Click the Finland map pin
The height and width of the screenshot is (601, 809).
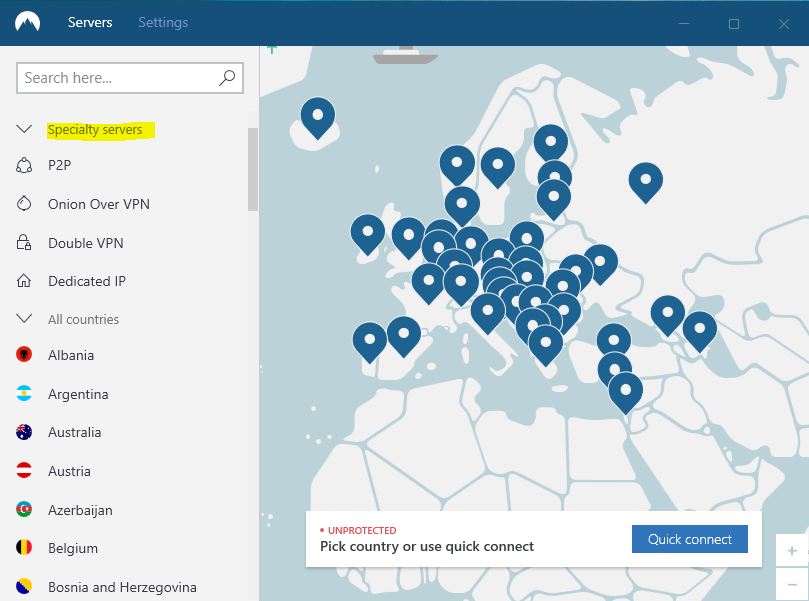(x=551, y=141)
